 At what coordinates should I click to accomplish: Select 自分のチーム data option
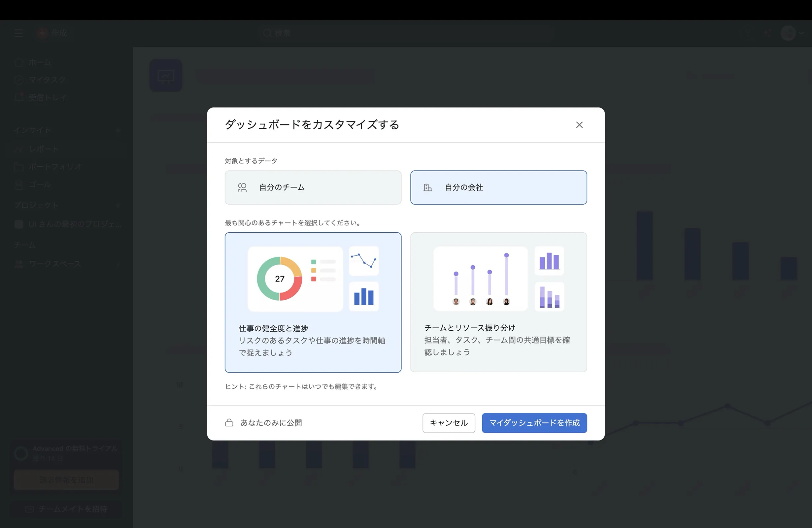click(313, 187)
